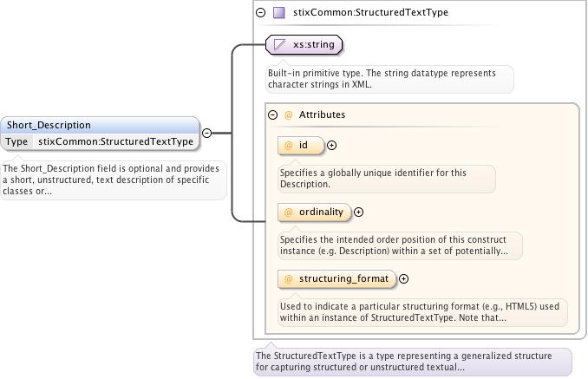Click the @ icon on ordinality attribute

(x=289, y=212)
